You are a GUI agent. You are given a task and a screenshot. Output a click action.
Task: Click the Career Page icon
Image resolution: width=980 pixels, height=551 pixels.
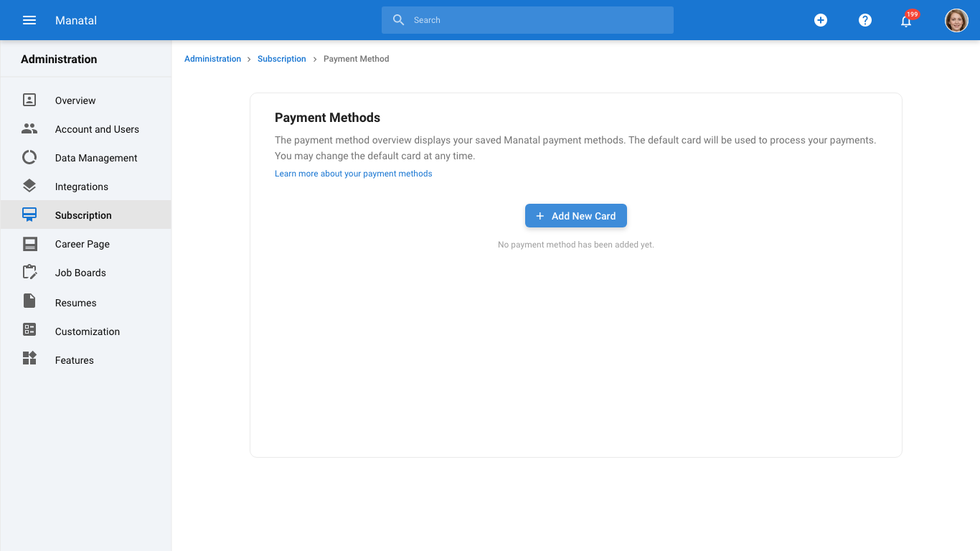29,244
